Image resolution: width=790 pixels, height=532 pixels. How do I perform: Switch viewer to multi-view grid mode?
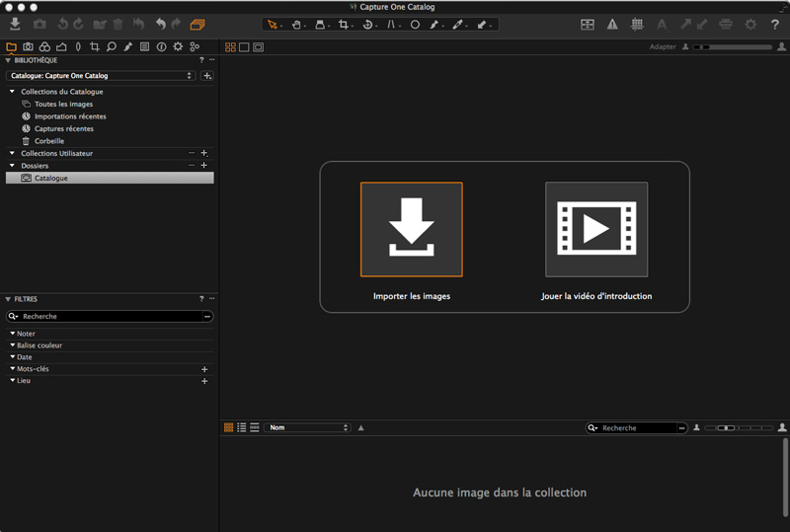click(230, 46)
